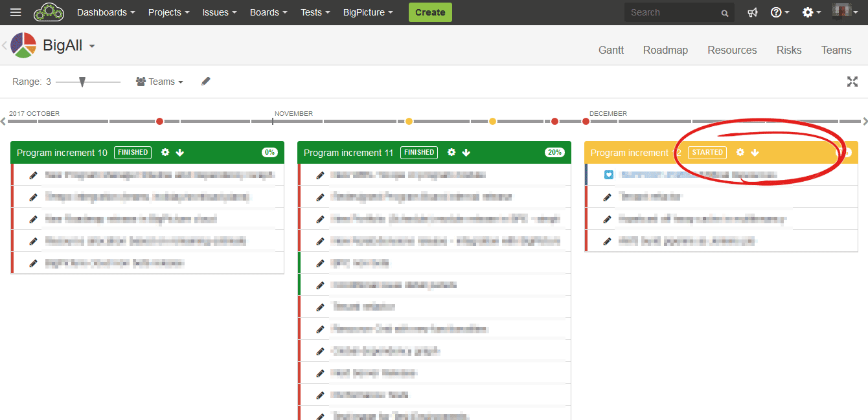Expand the Tests menu
Viewport: 868px width, 420px height.
[315, 12]
